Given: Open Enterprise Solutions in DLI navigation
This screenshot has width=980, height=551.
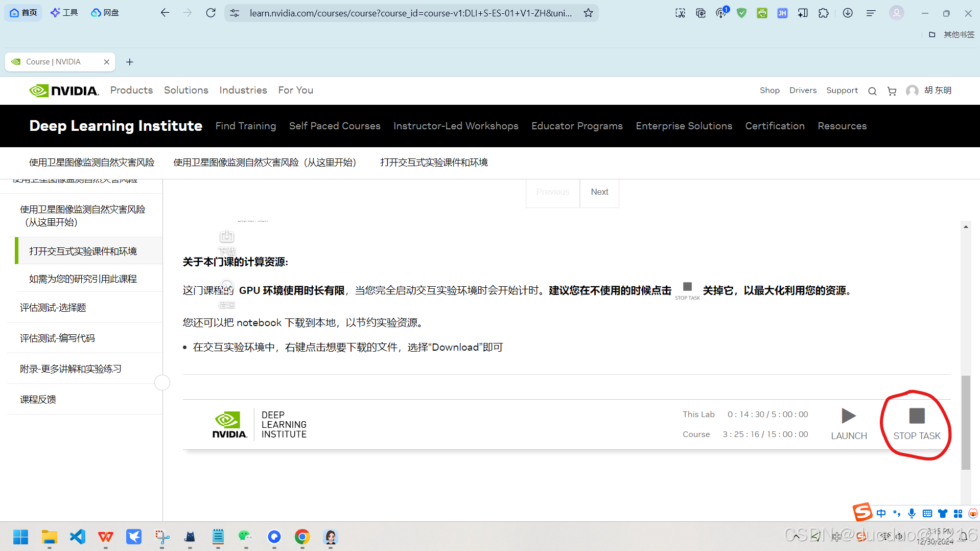Looking at the screenshot, I should click(x=684, y=126).
